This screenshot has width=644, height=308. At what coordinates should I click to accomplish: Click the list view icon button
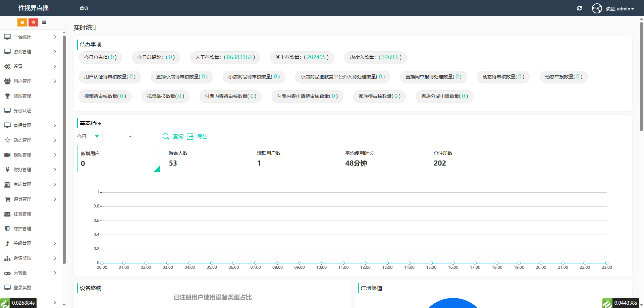click(x=44, y=22)
